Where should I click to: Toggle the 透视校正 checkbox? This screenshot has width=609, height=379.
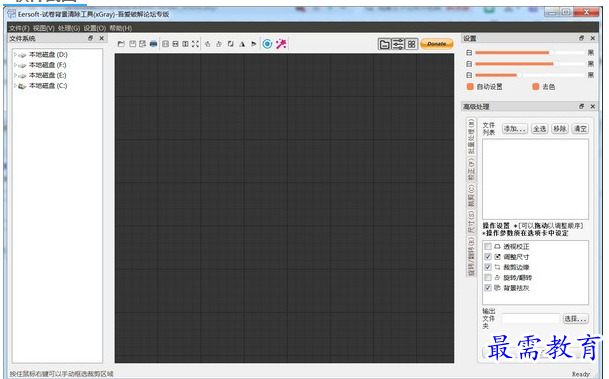tap(488, 247)
